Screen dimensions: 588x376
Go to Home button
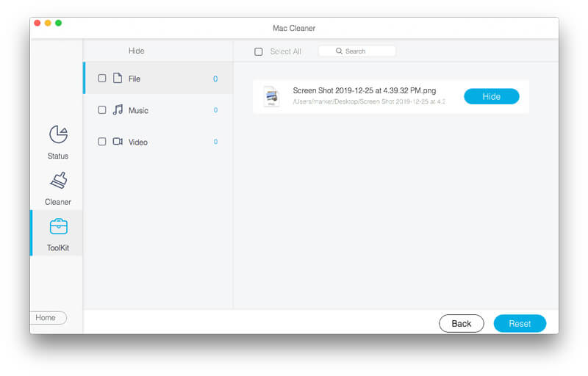pos(47,318)
